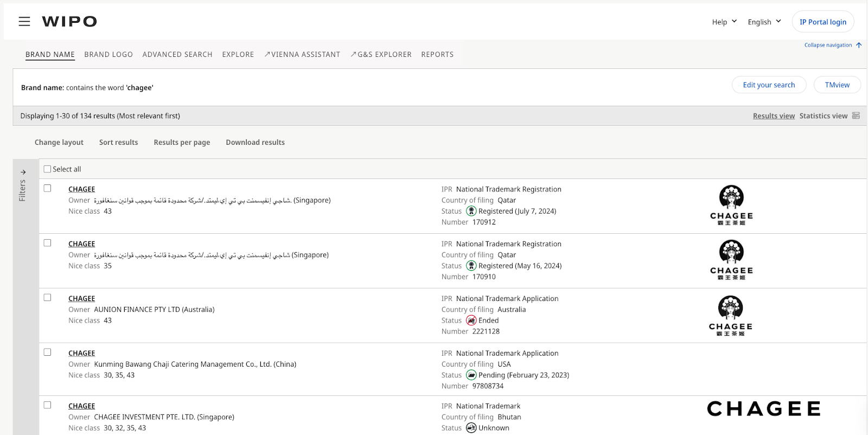Tick the Select all checkbox
868x435 pixels.
coord(47,169)
